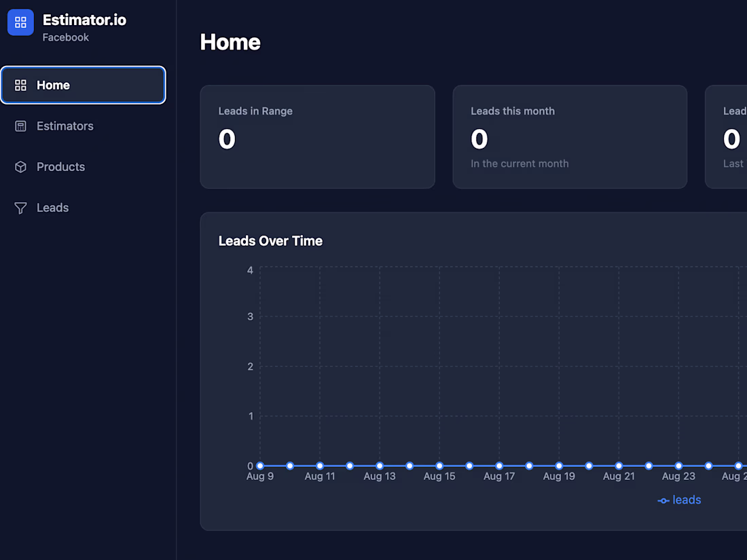This screenshot has height=560, width=747.
Task: Click the Estimator.io app logo icon
Action: click(x=20, y=22)
